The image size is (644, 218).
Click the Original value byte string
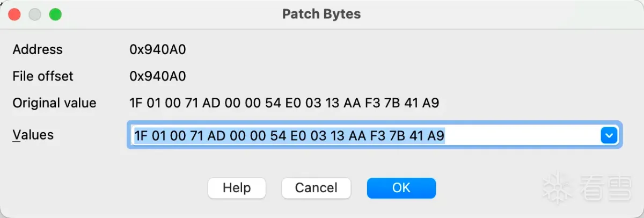pos(284,103)
